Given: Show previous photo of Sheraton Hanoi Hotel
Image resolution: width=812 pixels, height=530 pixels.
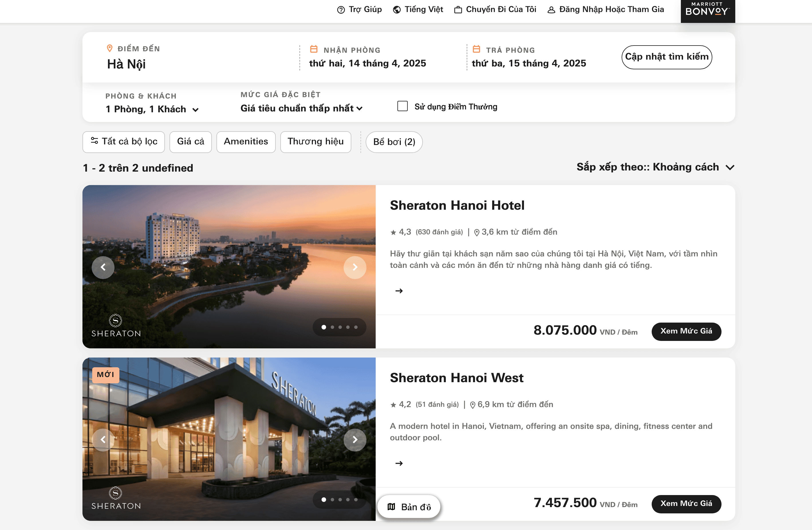Looking at the screenshot, I should [103, 267].
